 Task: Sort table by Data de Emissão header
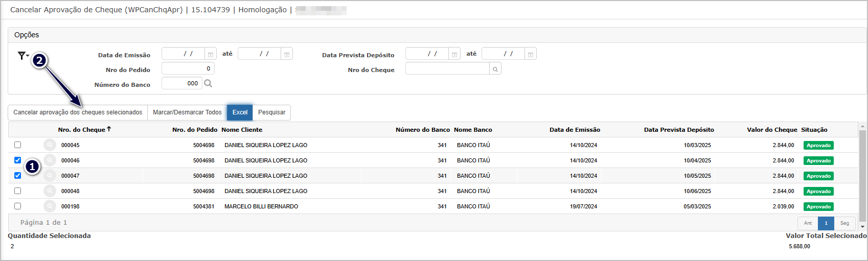(575, 130)
